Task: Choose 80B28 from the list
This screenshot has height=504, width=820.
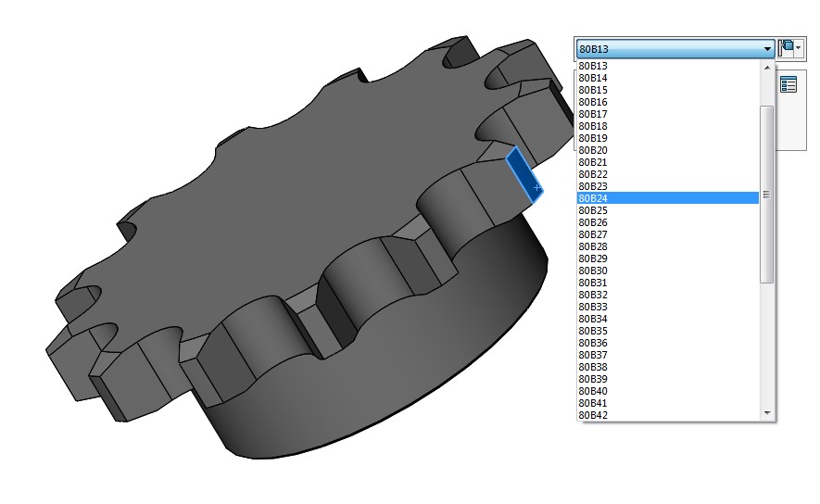Action: (x=668, y=246)
